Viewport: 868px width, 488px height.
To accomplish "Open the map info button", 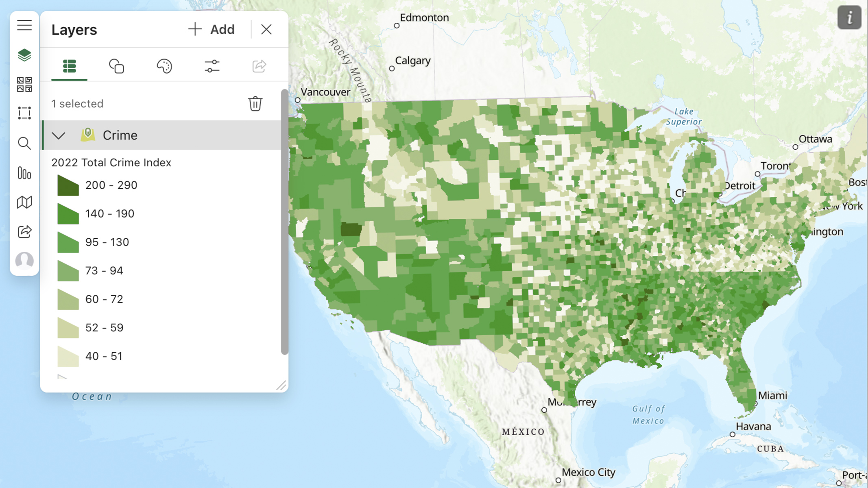I will coord(849,17).
